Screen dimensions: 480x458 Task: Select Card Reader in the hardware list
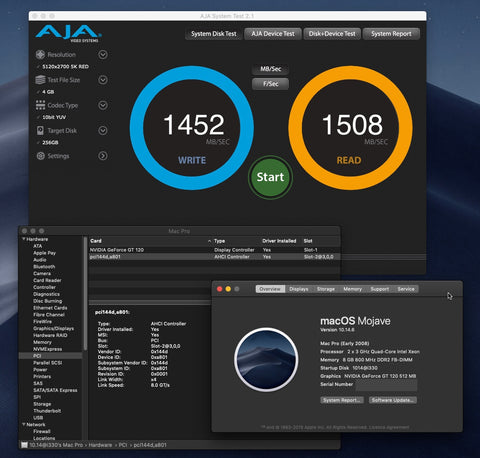click(x=47, y=280)
